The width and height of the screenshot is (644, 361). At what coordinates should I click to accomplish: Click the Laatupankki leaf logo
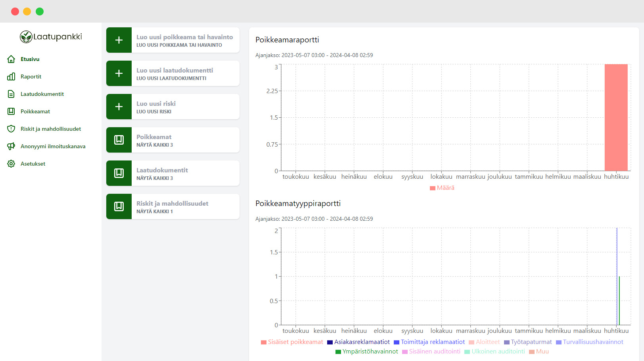(x=26, y=37)
